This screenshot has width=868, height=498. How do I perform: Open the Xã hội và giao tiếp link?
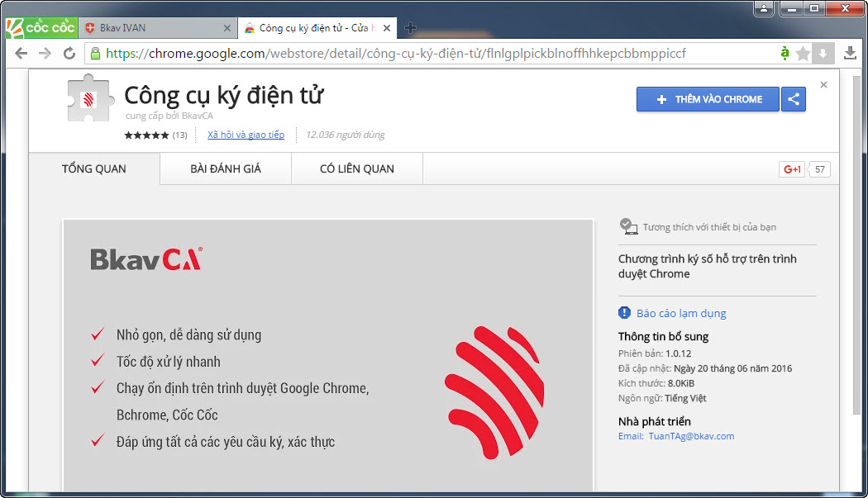click(x=246, y=135)
